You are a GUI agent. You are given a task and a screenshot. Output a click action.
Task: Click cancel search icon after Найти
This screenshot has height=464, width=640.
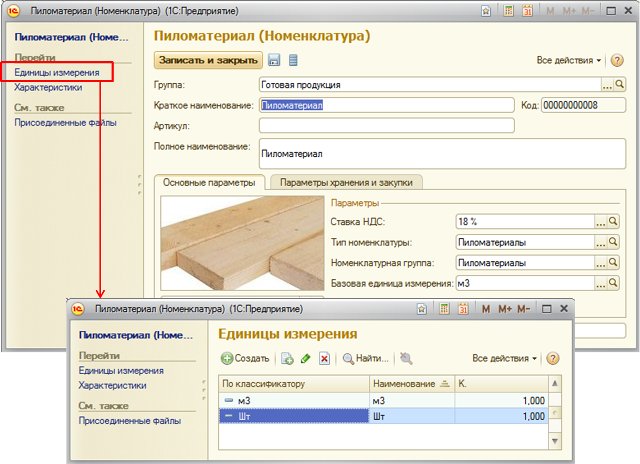point(406,358)
